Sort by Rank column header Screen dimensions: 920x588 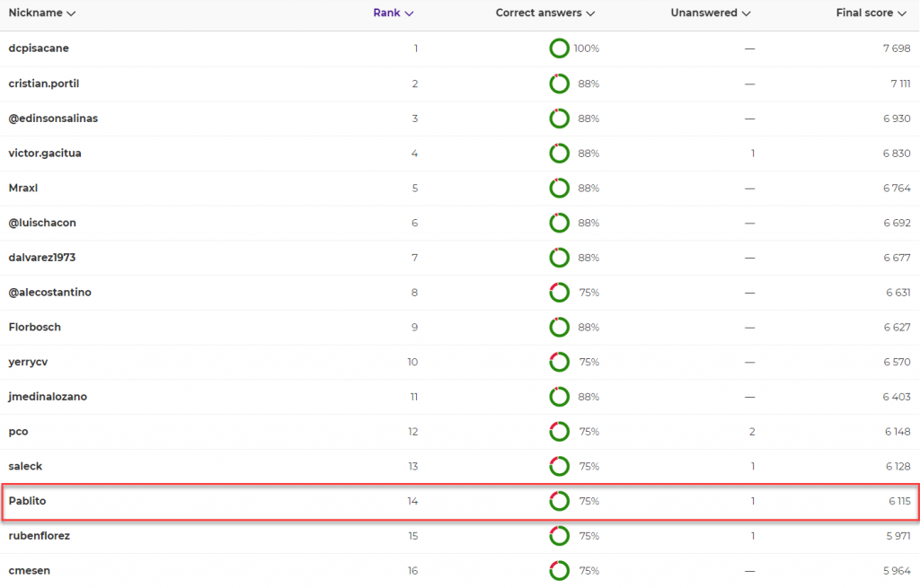(394, 13)
